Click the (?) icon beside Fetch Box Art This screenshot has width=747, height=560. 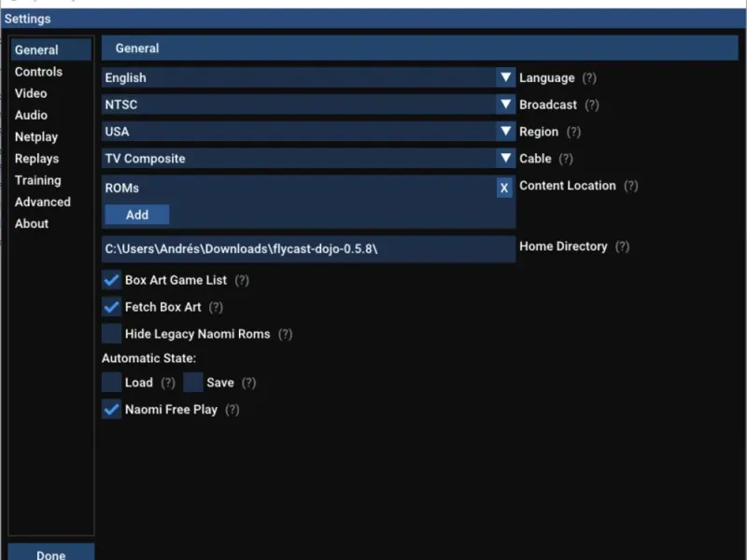[x=216, y=308]
